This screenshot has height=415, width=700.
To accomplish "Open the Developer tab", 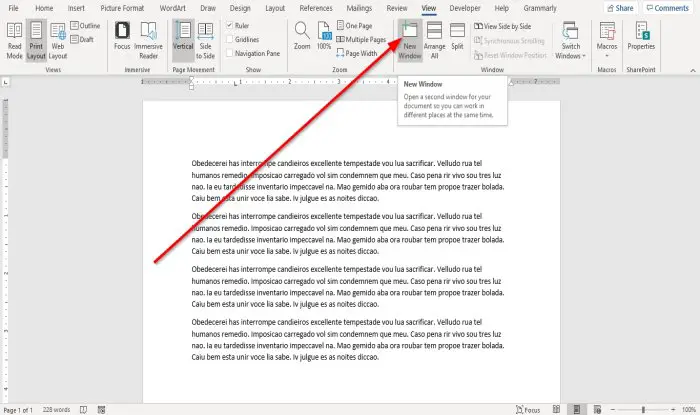I will (465, 8).
